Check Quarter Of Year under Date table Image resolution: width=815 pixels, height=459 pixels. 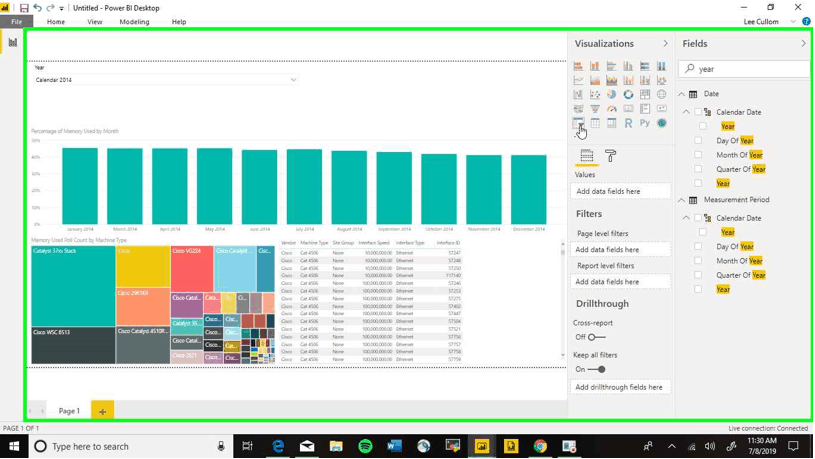coord(698,169)
